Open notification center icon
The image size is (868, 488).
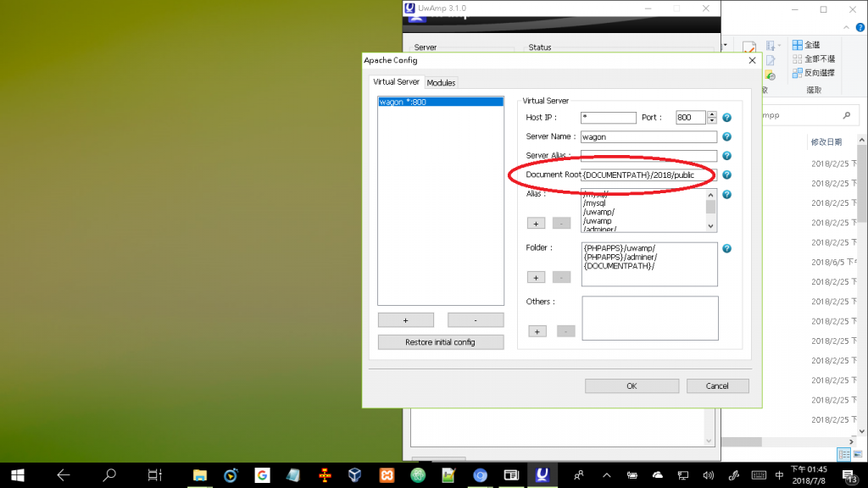849,475
